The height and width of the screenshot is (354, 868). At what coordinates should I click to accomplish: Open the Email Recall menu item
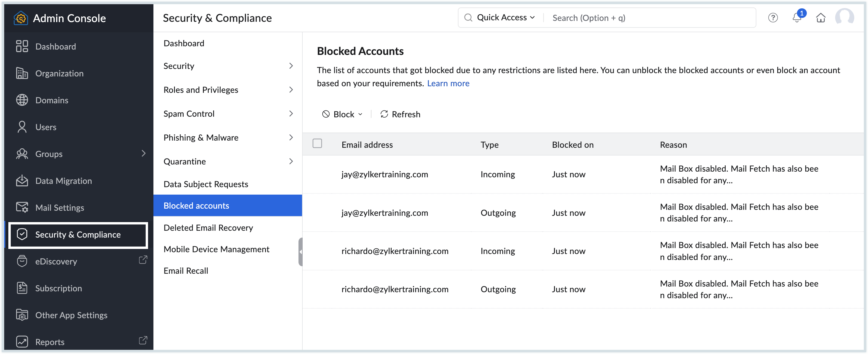tap(186, 270)
